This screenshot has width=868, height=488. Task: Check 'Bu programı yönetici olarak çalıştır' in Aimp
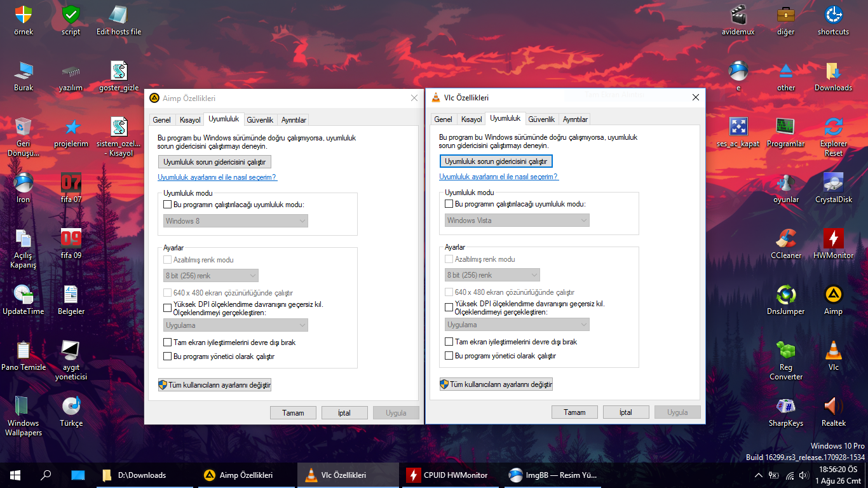168,357
